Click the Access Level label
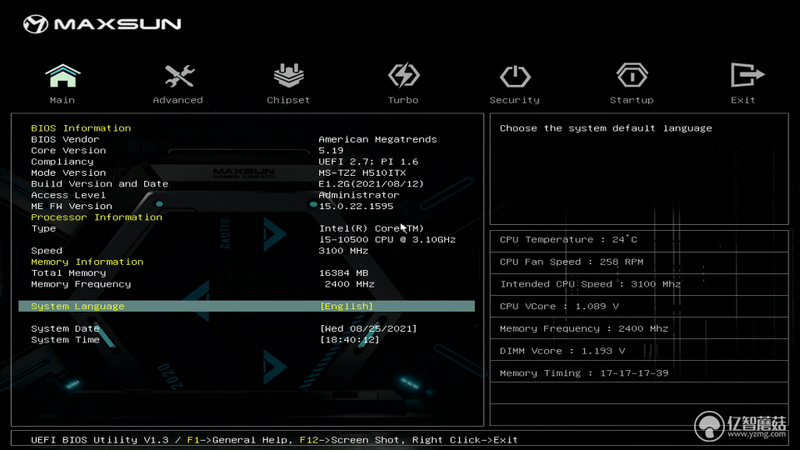The height and width of the screenshot is (450, 800). (68, 195)
